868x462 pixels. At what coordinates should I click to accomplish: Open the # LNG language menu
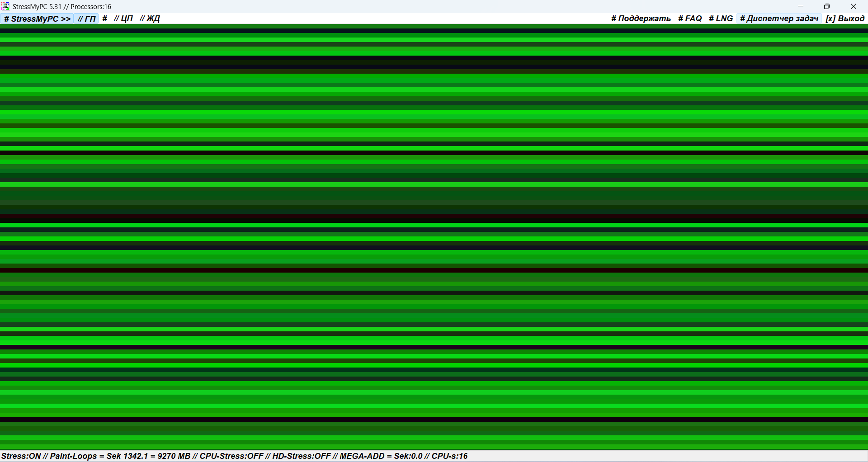point(721,19)
